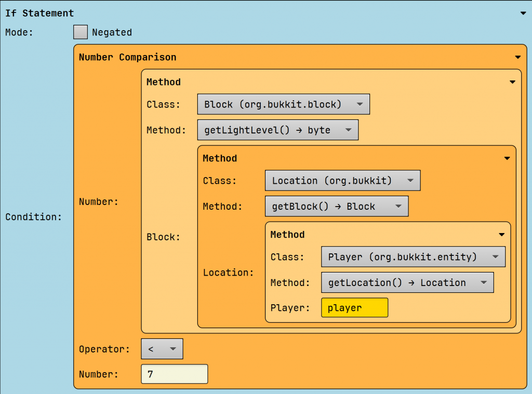The image size is (532, 394).
Task: Click the innermost Method title header
Action: (x=287, y=235)
